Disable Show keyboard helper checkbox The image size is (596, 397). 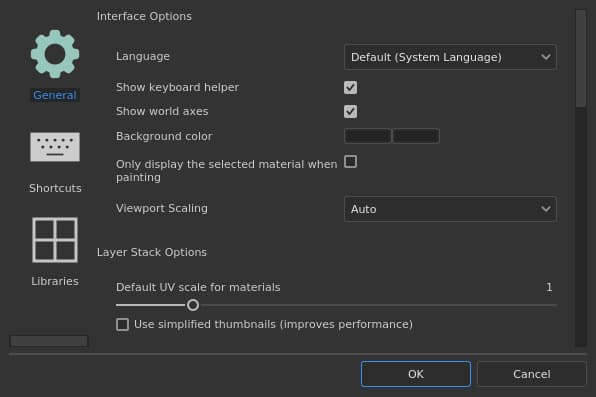point(350,87)
